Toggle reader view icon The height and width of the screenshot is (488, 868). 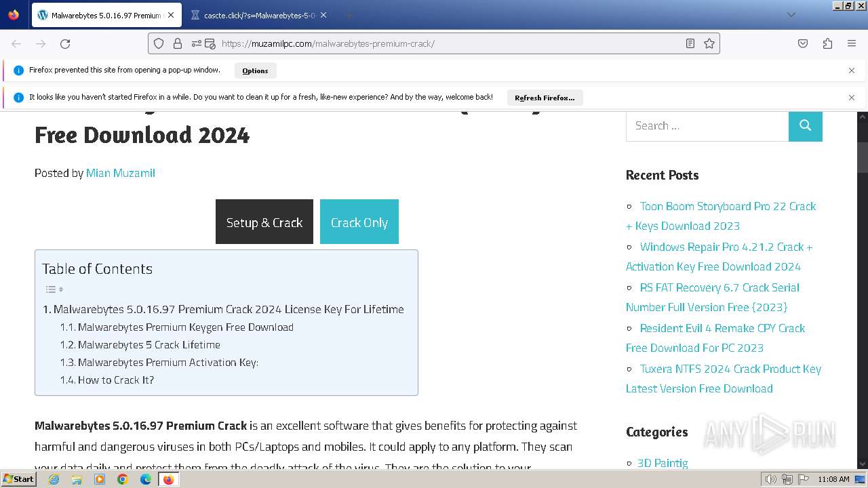(690, 43)
